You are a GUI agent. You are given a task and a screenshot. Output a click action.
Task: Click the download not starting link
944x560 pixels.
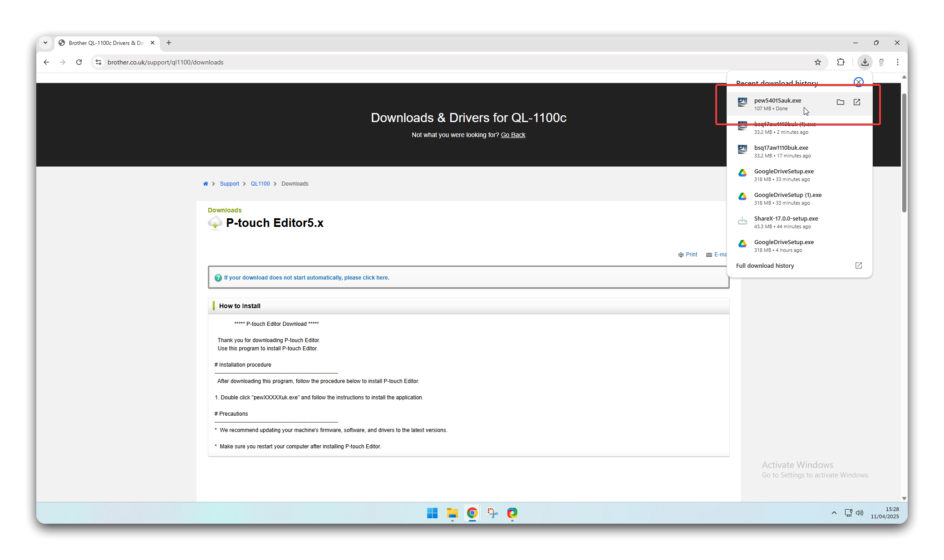[x=306, y=278]
